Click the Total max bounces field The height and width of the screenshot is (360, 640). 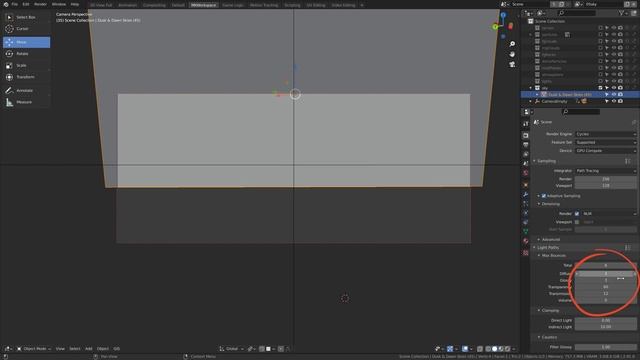606,266
